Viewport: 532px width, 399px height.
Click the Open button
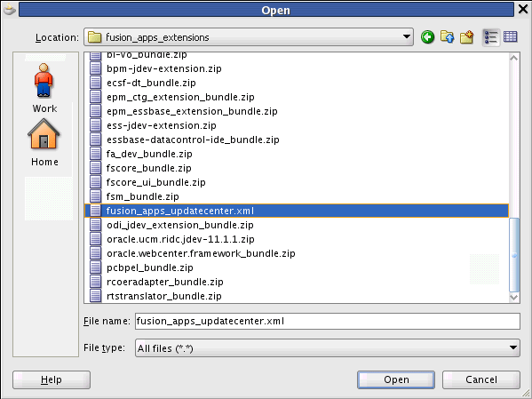tap(395, 379)
